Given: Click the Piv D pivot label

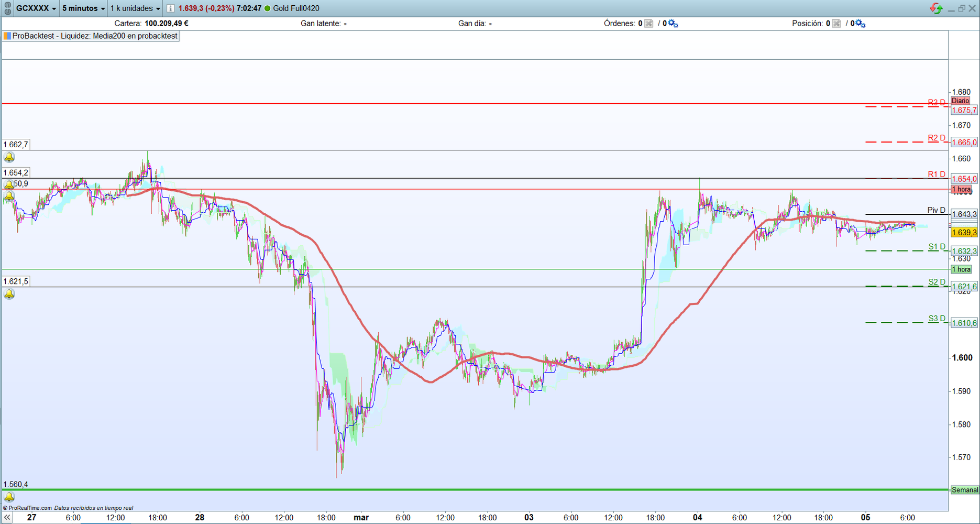Looking at the screenshot, I should pyautogui.click(x=937, y=210).
